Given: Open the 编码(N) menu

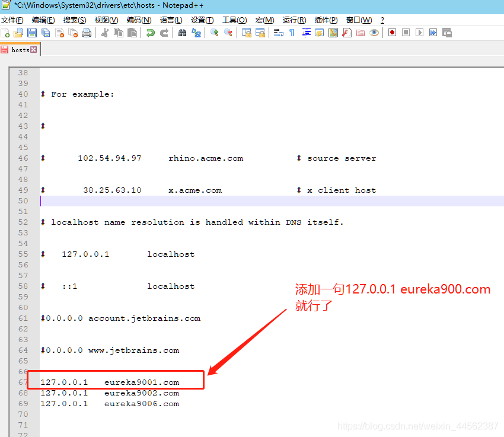Looking at the screenshot, I should pos(139,20).
